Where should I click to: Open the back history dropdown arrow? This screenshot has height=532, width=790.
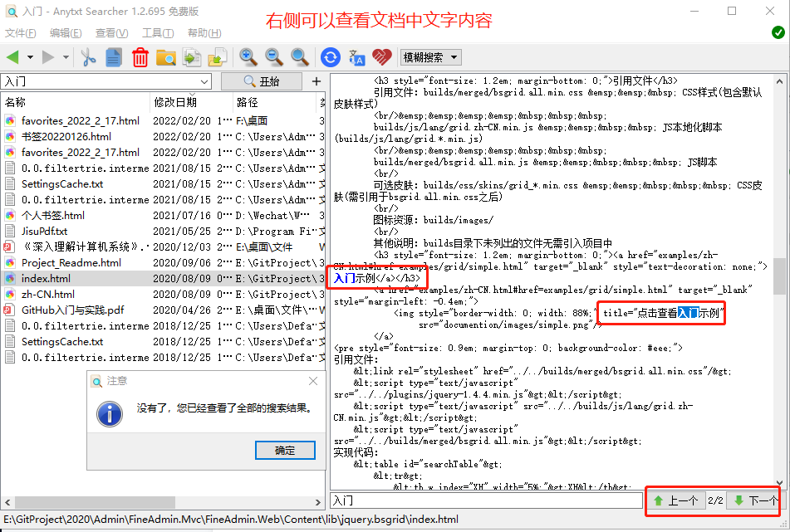[x=30, y=57]
